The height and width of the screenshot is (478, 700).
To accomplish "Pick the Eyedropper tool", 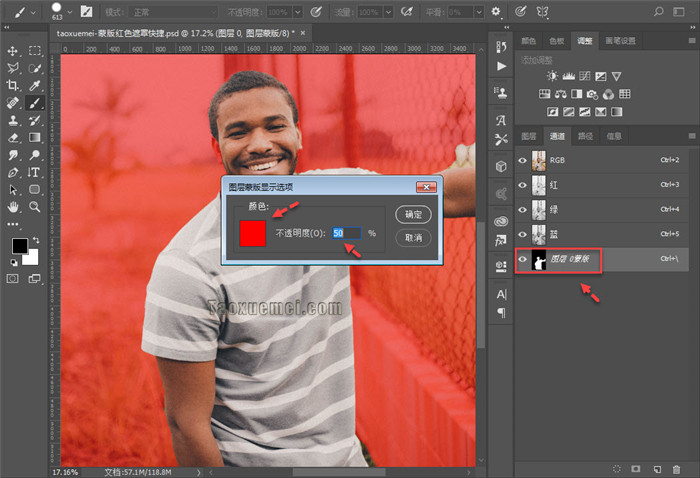I will coord(35,85).
